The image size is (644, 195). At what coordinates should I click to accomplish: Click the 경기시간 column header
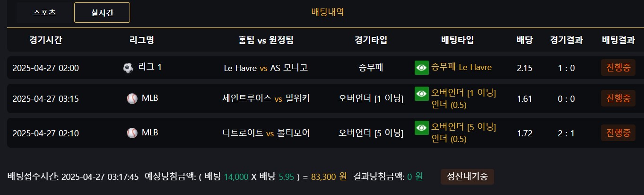tap(45, 40)
